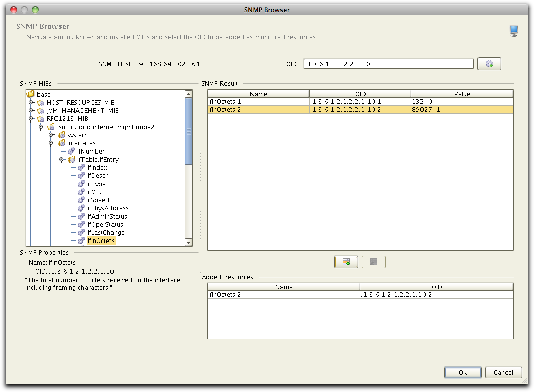This screenshot has width=534, height=392.
Task: Click Added Resources Name column header
Action: 284,287
